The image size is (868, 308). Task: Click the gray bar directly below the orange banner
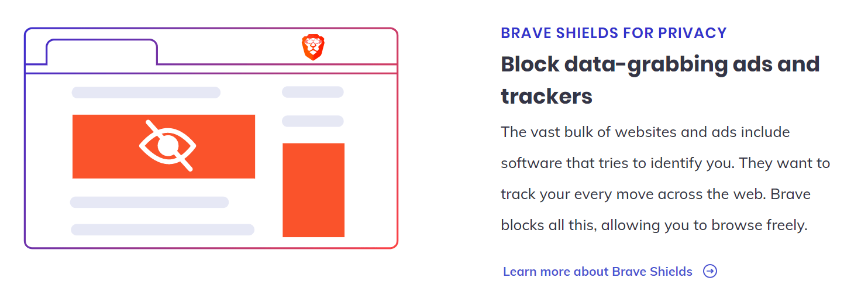149,202
